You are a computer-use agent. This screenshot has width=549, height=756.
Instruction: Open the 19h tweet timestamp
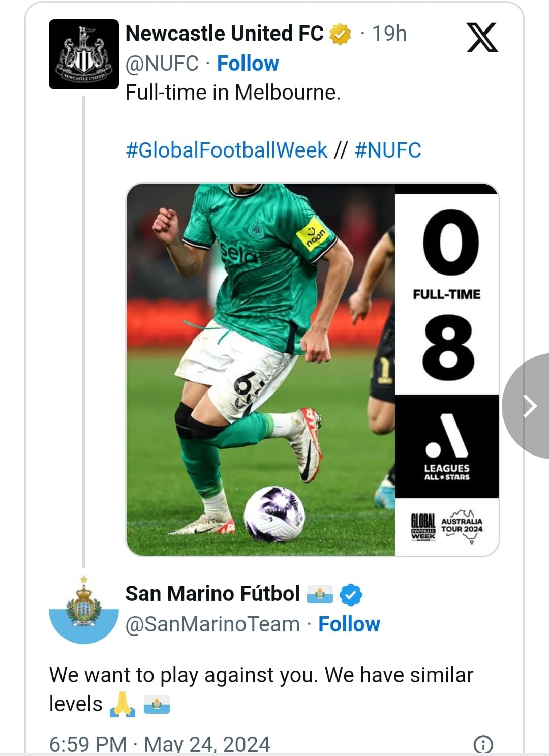tap(389, 34)
